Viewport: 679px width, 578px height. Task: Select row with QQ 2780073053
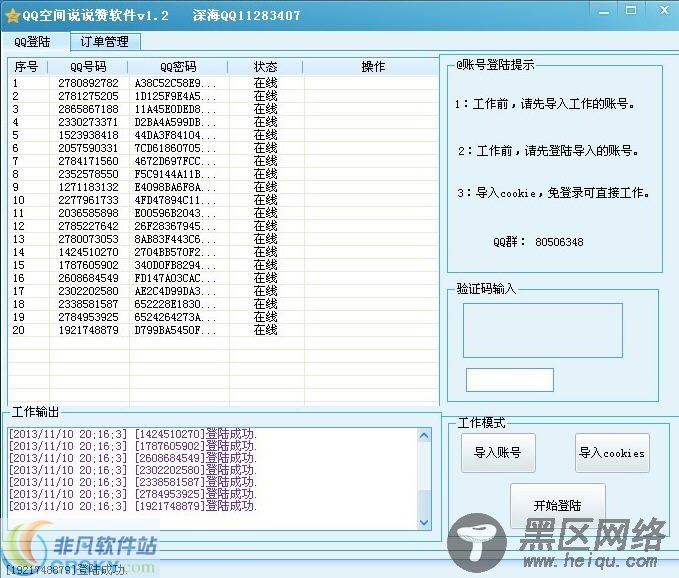click(x=223, y=239)
